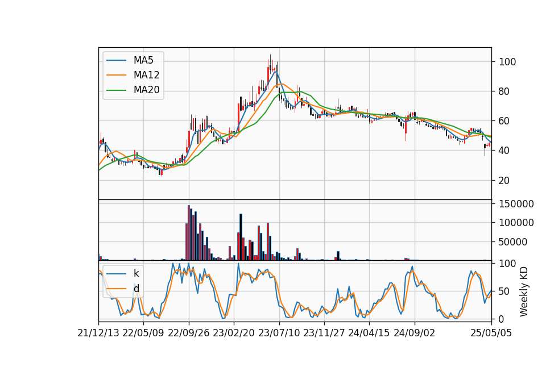Click the 24/04/15 date tick label
546x392 pixels.
coord(369,333)
